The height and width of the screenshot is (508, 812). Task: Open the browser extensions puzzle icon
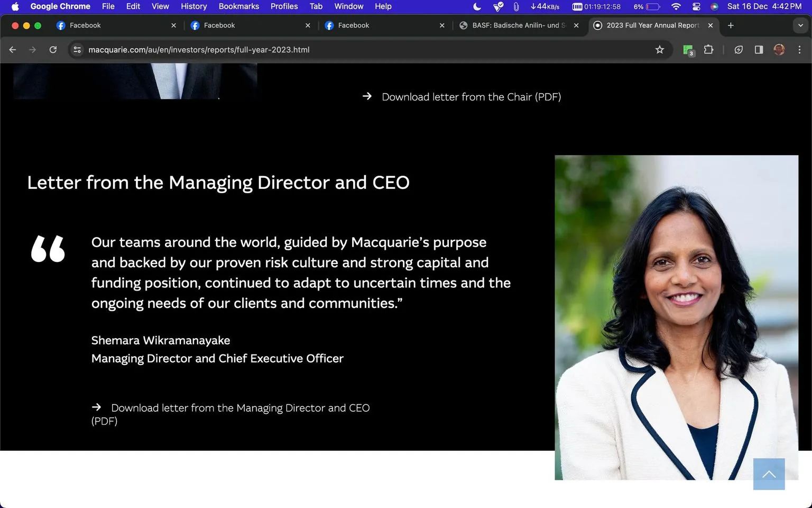pos(708,49)
